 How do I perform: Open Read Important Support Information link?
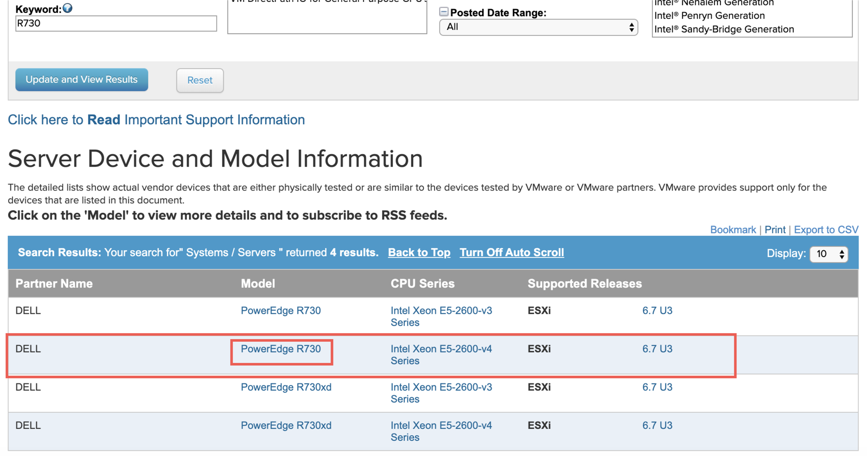coord(156,120)
